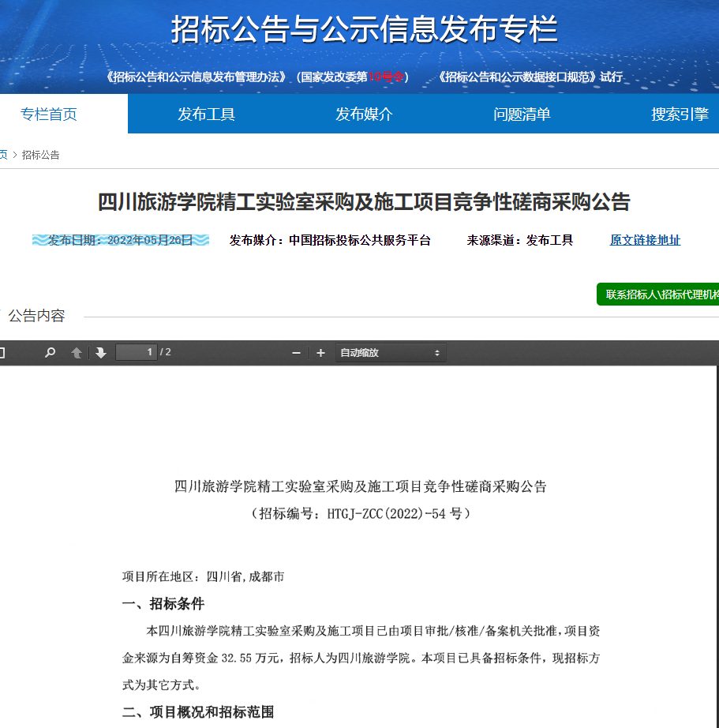Open the 搜索引擎 menu item
719x728 pixels.
tap(680, 114)
